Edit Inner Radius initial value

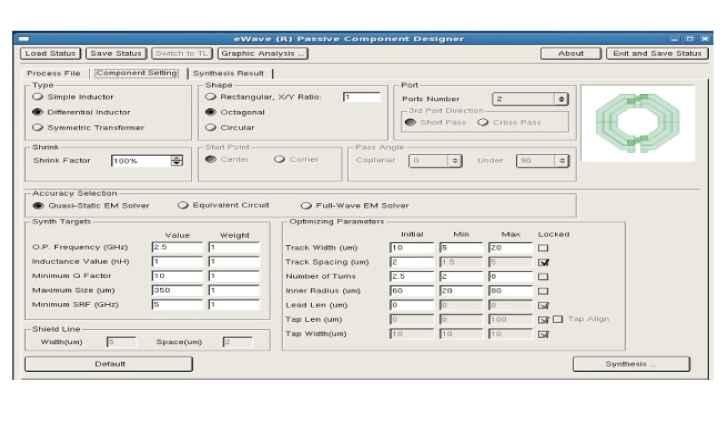(x=412, y=291)
